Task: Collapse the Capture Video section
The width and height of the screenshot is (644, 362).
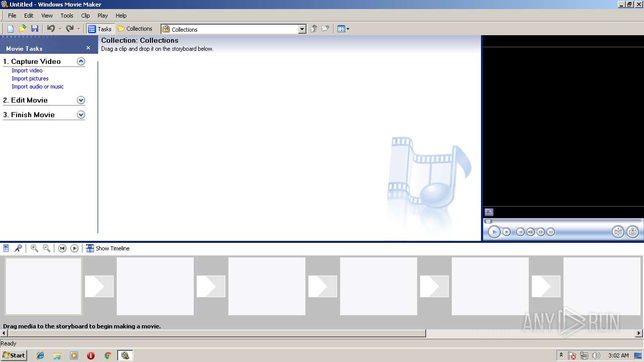Action: click(x=80, y=61)
